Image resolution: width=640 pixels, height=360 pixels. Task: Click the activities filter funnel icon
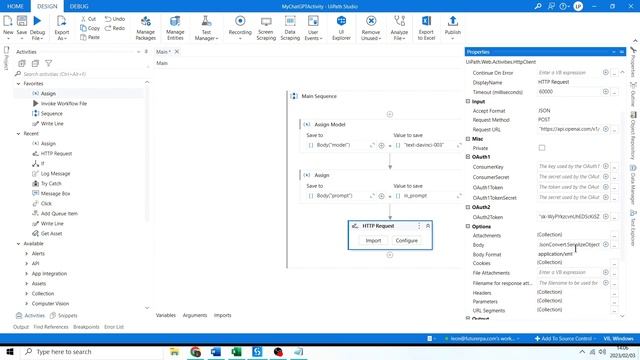point(49,63)
